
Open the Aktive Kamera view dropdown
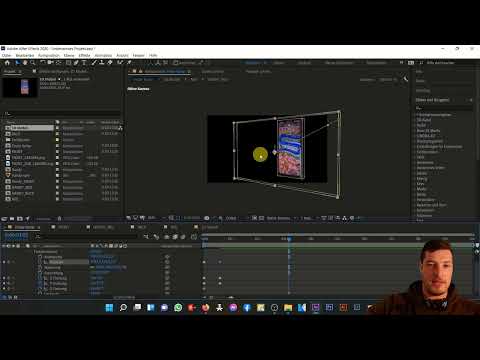280,218
